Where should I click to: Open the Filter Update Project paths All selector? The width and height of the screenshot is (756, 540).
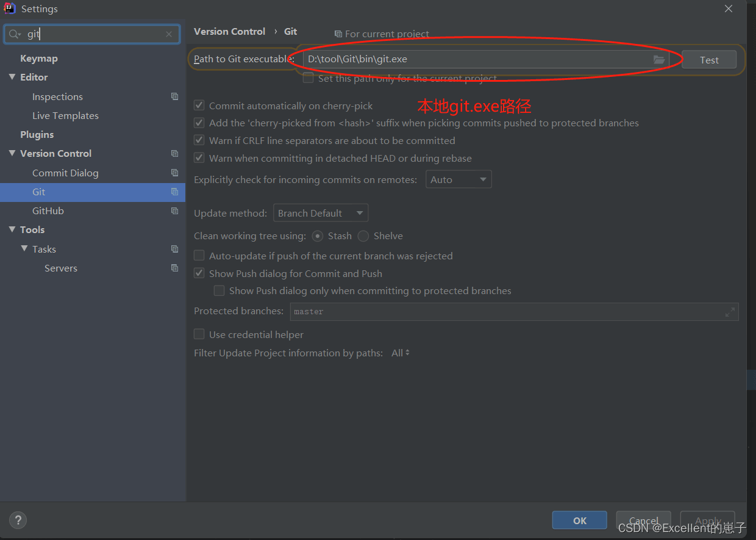[x=401, y=353]
